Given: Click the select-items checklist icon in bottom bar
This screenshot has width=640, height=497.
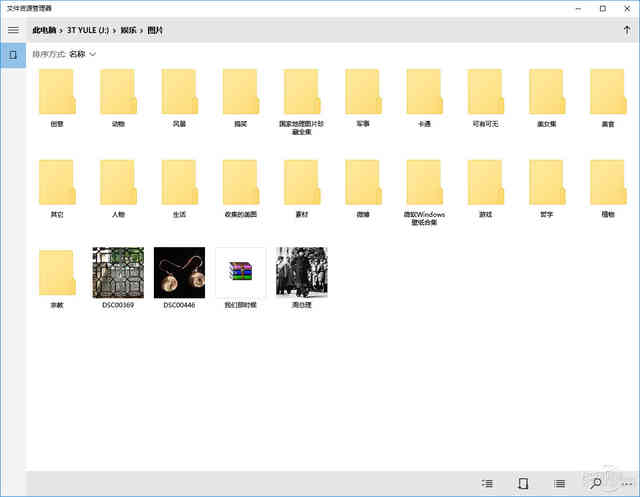Looking at the screenshot, I should click(x=487, y=483).
